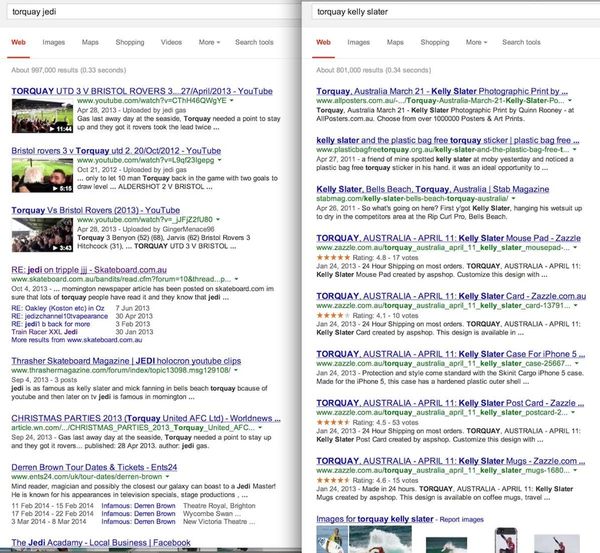Open 'RE: jedi1 b back for more' sitelink
This screenshot has width=600, height=553.
tap(51, 324)
